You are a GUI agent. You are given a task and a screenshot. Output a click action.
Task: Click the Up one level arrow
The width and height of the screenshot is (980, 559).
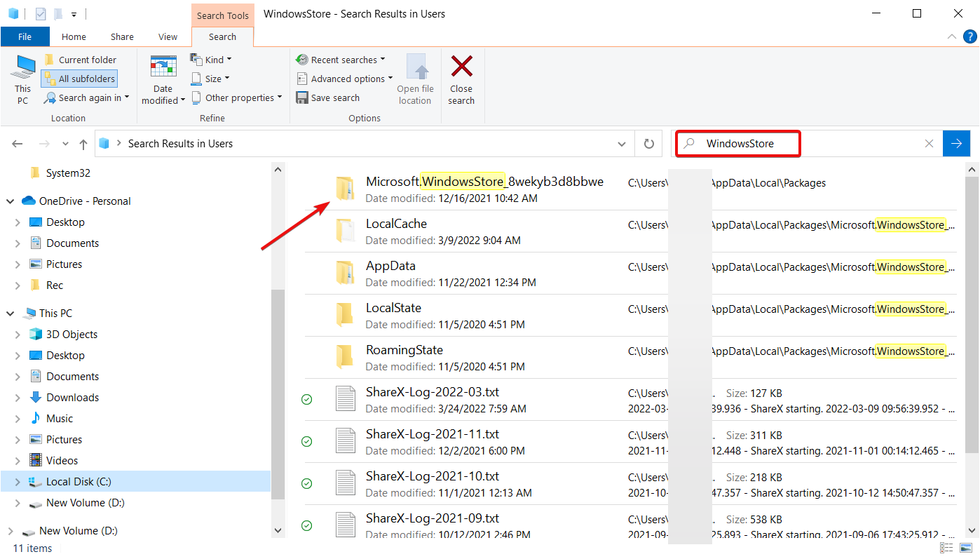tap(83, 144)
